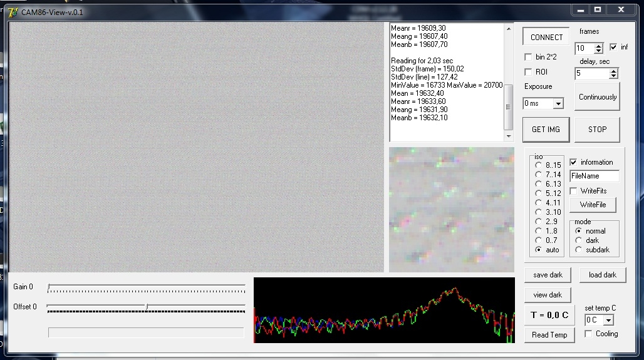The width and height of the screenshot is (644, 360).
Task: Click the save dark button
Action: [548, 275]
